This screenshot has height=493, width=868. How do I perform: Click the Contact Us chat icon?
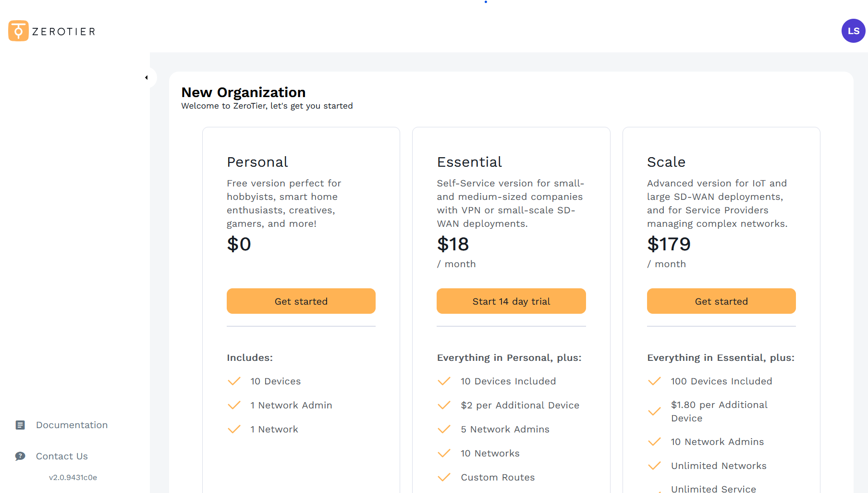tap(20, 456)
